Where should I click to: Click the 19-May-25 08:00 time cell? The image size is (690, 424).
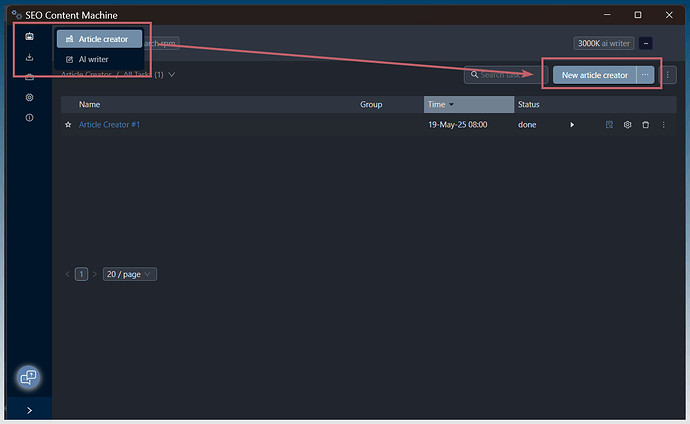(x=458, y=124)
